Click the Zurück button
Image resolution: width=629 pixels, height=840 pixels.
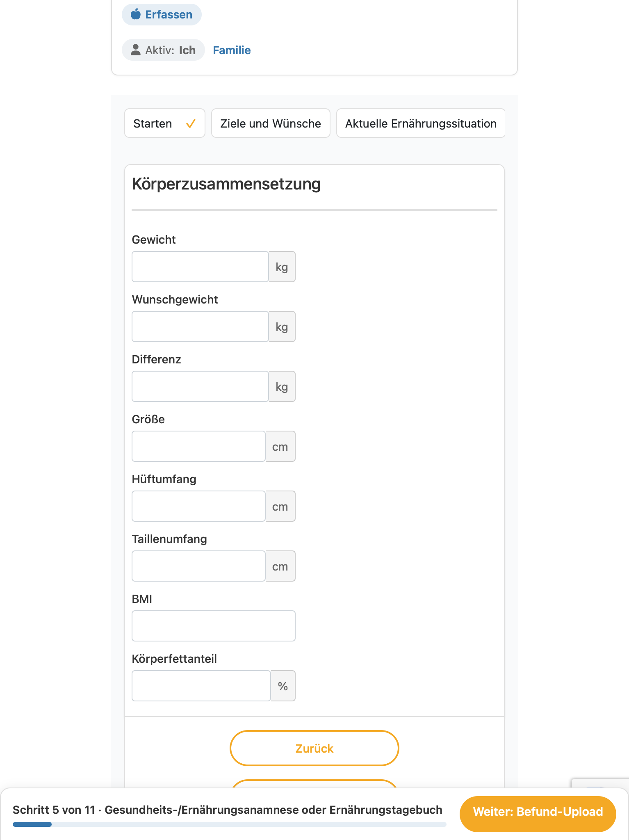click(314, 748)
